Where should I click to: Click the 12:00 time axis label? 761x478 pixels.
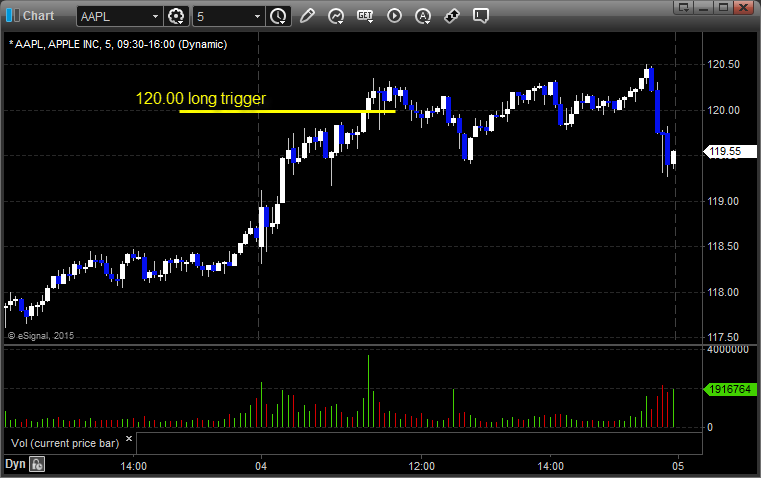(x=421, y=466)
